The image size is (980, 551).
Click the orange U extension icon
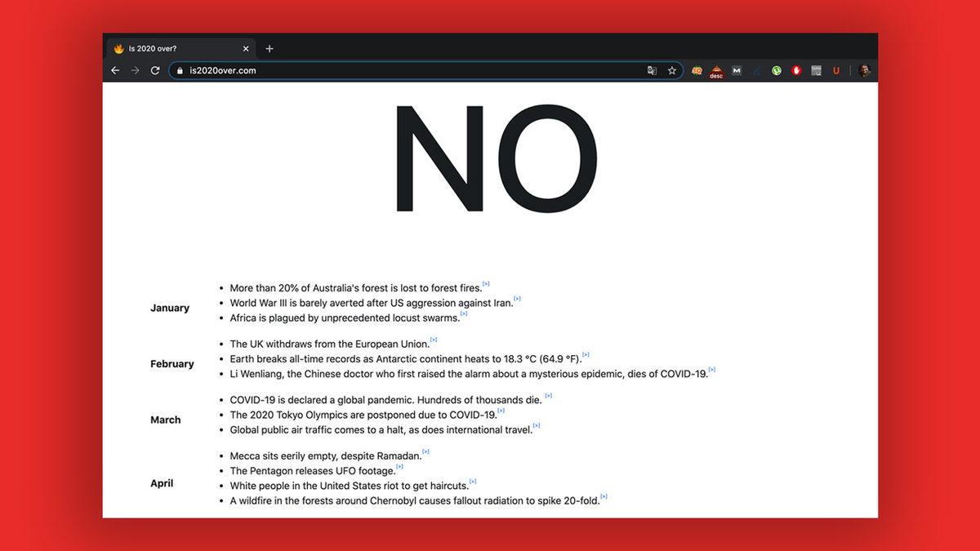click(x=835, y=71)
